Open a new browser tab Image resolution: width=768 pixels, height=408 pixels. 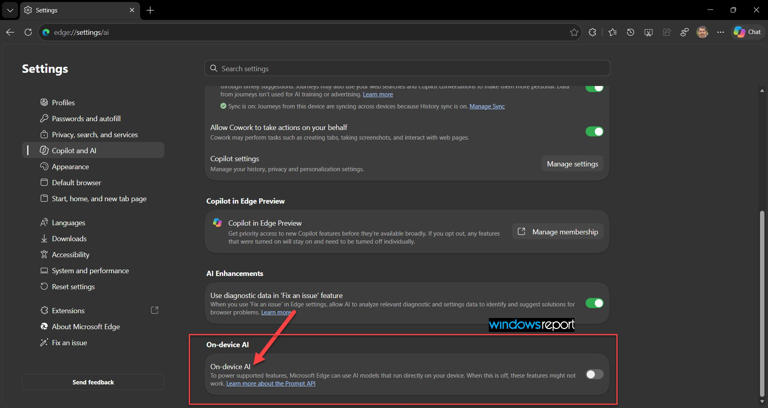[x=150, y=10]
